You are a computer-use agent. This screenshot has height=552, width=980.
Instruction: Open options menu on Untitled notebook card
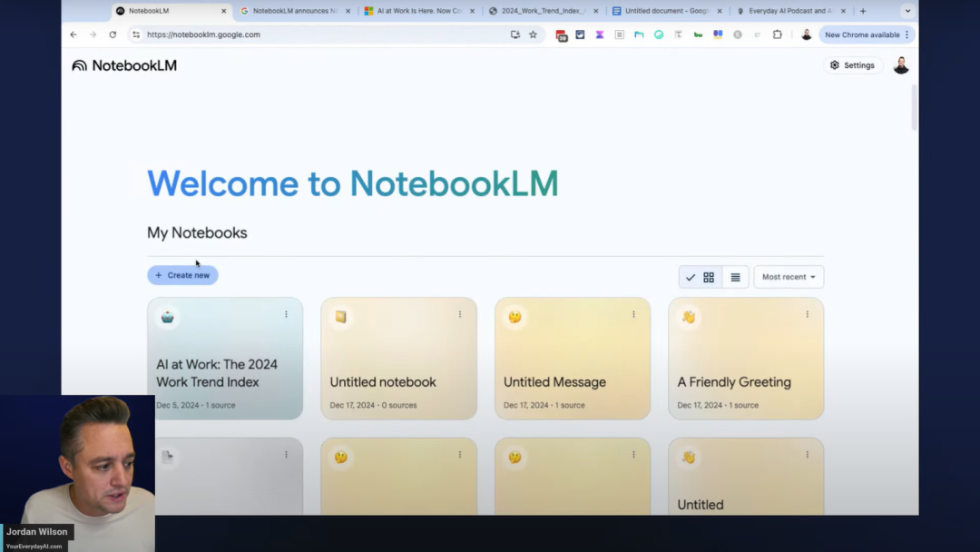point(460,315)
